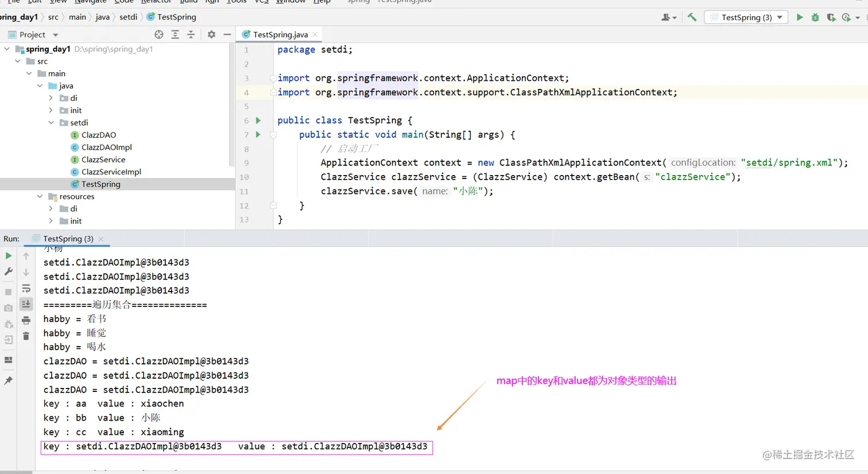Fold the main method at line 7

(273, 135)
